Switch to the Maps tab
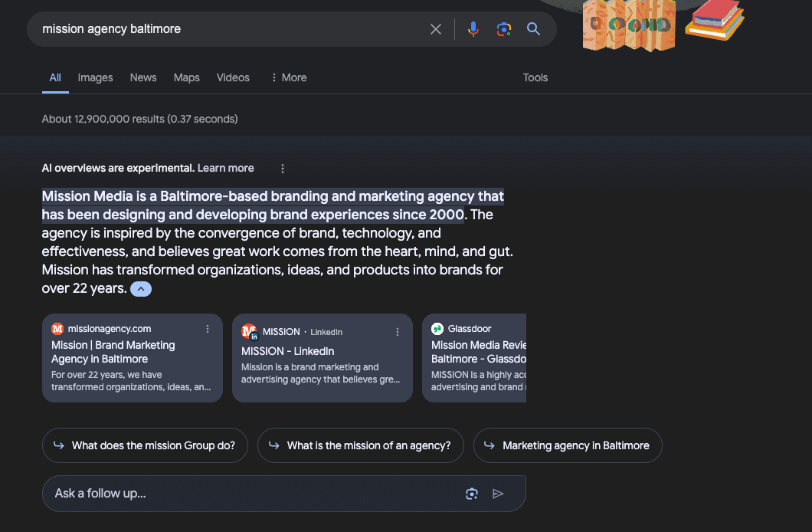This screenshot has height=532, width=812. pyautogui.click(x=186, y=77)
